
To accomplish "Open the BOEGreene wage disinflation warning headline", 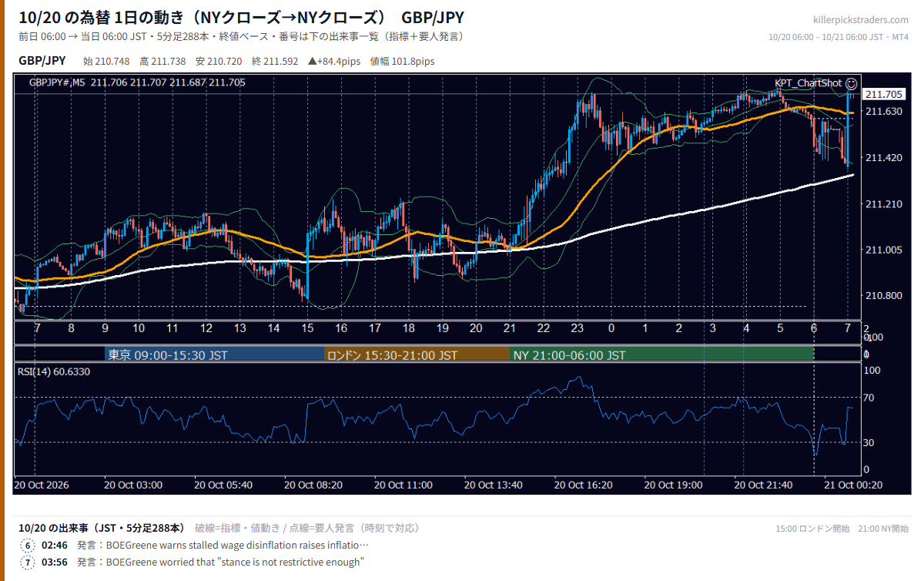I will [223, 546].
